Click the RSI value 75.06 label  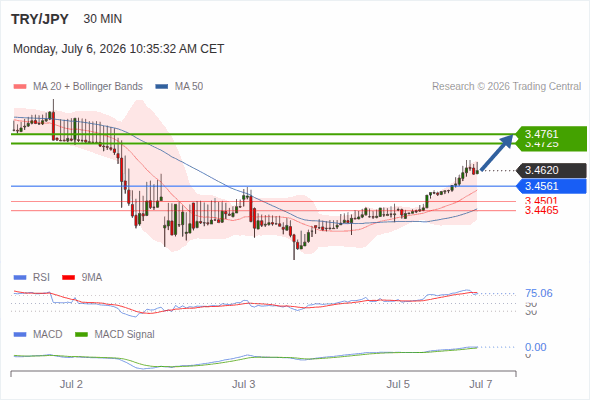click(x=539, y=293)
